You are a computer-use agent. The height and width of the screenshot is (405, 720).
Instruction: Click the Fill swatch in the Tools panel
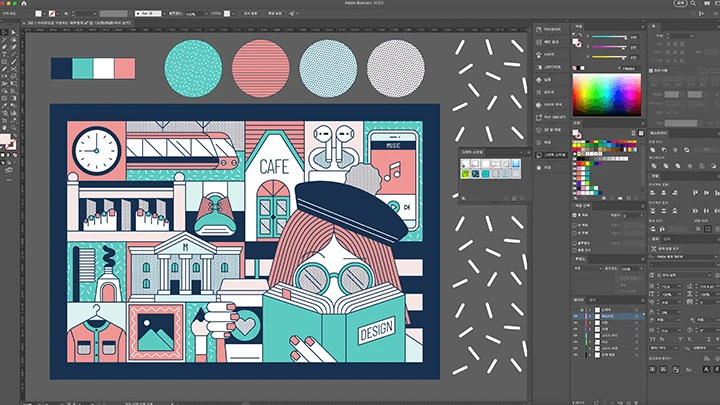click(5, 139)
